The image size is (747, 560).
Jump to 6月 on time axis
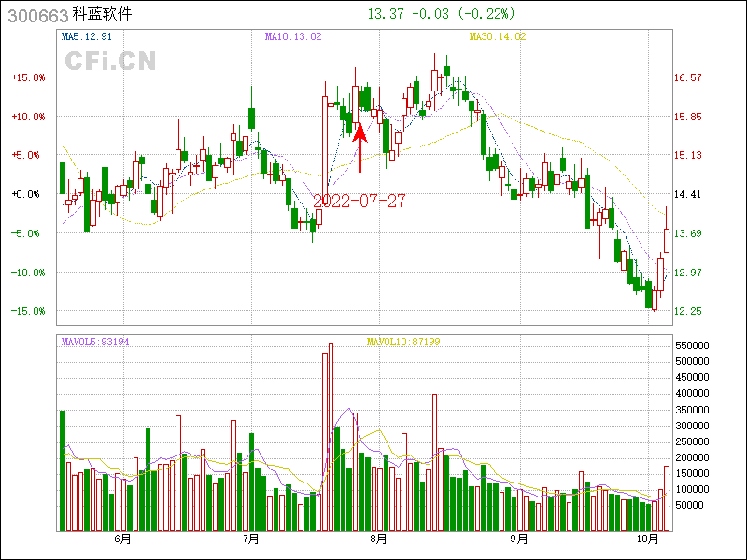point(122,539)
